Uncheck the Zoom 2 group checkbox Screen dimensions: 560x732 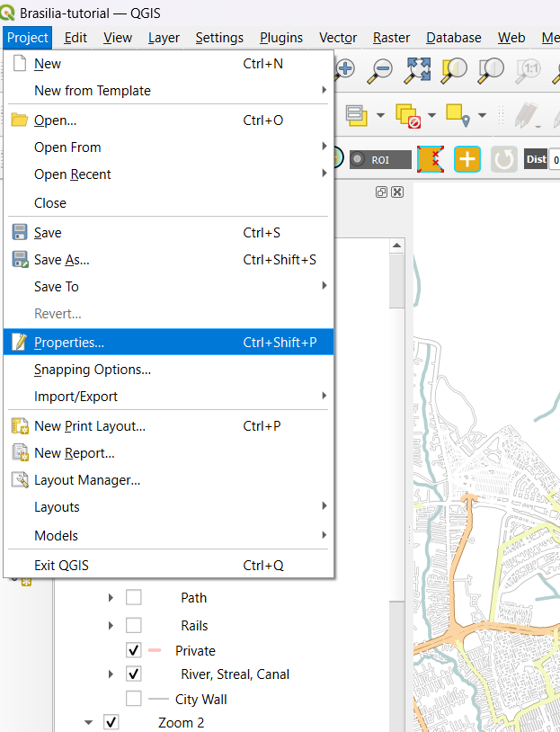tap(111, 722)
